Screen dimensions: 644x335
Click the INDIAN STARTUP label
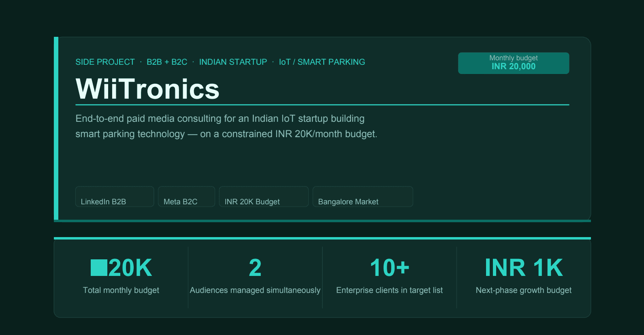[x=233, y=62]
